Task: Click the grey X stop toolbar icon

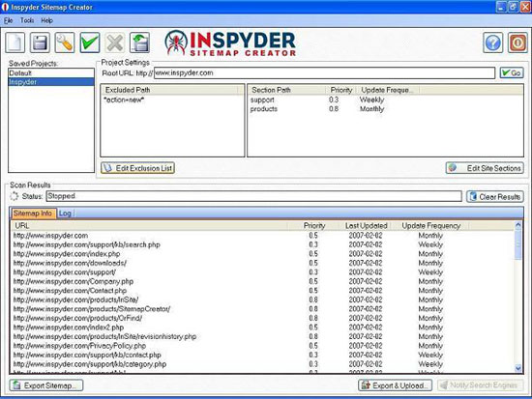Action: [x=115, y=43]
